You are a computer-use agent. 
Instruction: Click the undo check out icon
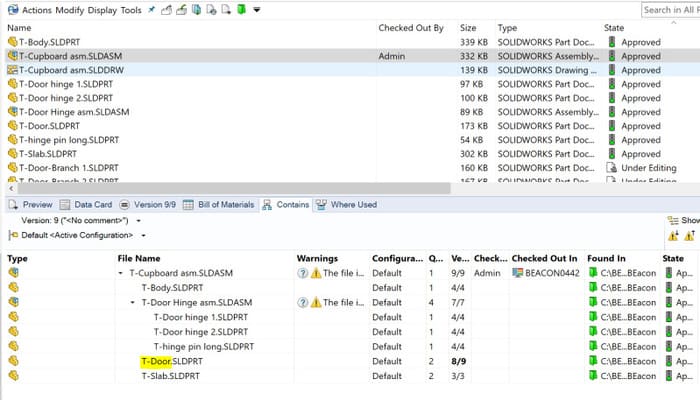tap(226, 9)
